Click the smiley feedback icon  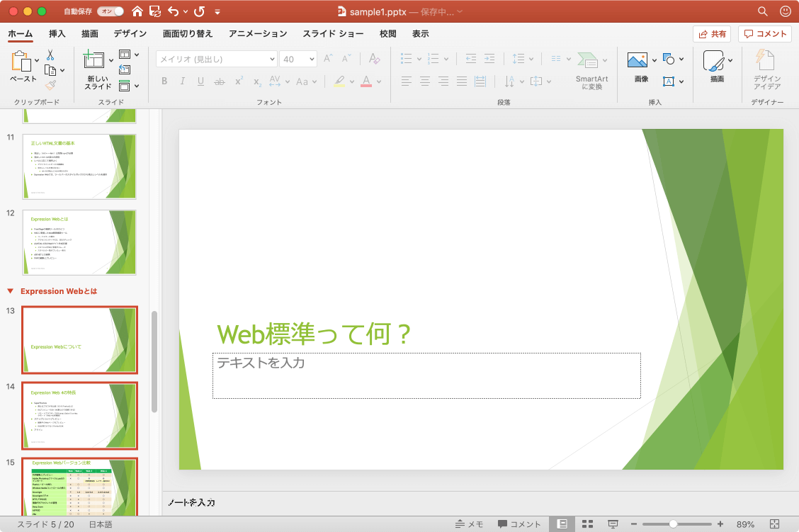point(786,11)
